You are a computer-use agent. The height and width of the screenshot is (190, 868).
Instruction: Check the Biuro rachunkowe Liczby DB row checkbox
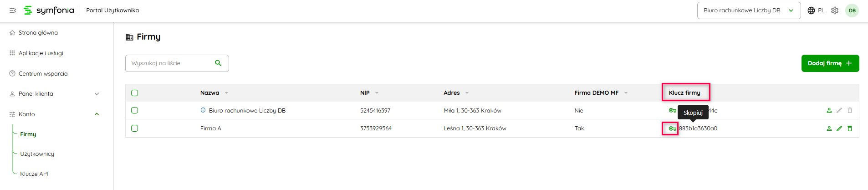coord(134,110)
